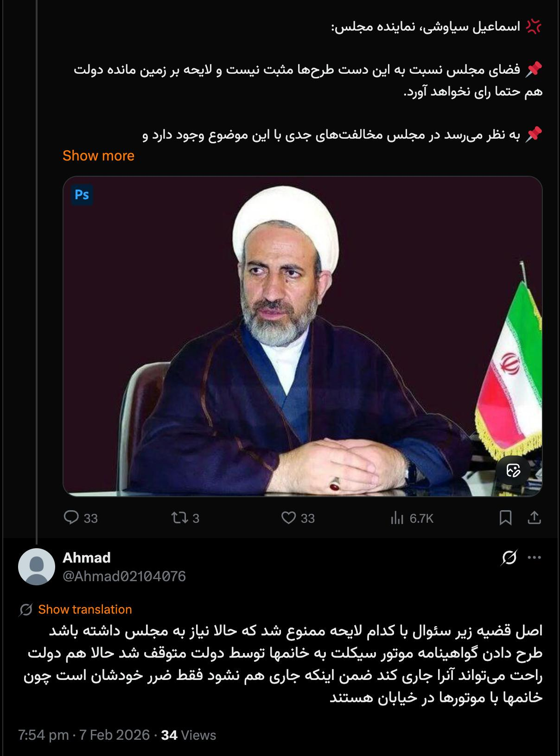
Task: Share the post using the upload icon
Action: point(534,518)
